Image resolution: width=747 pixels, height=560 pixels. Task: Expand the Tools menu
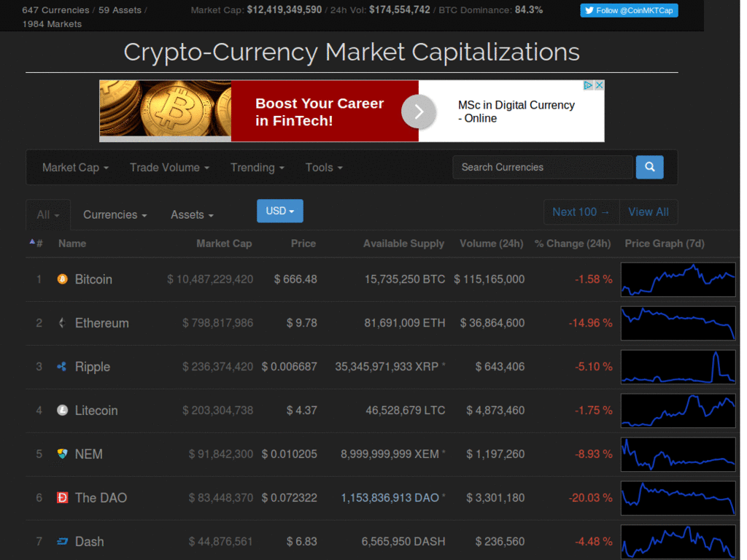click(x=324, y=168)
